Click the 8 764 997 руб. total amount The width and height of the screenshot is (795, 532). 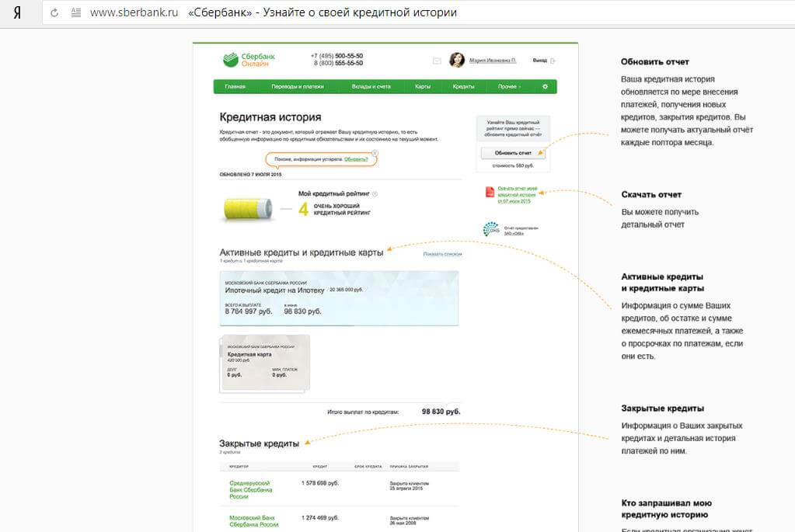[249, 311]
